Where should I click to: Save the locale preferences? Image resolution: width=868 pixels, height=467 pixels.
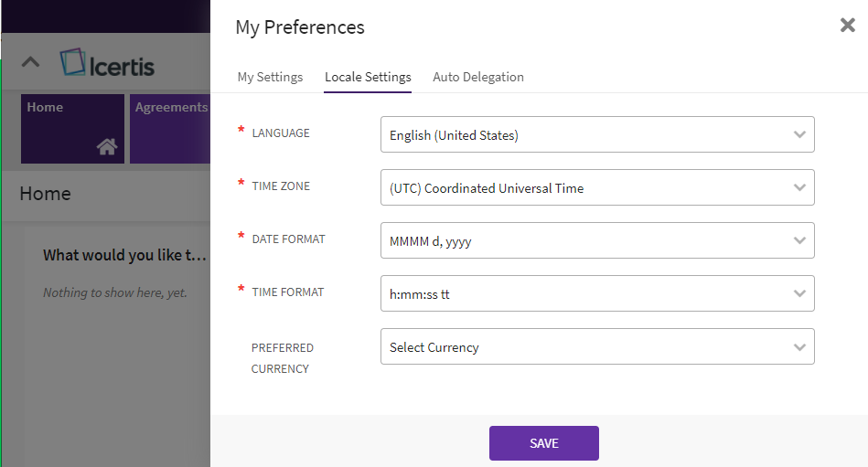pos(543,443)
